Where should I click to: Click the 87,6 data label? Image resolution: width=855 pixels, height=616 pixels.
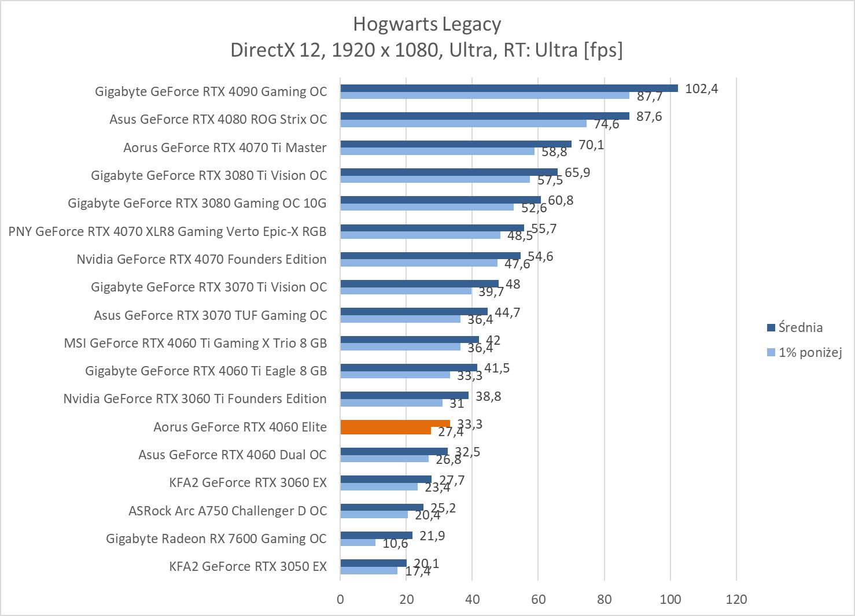[x=649, y=116]
